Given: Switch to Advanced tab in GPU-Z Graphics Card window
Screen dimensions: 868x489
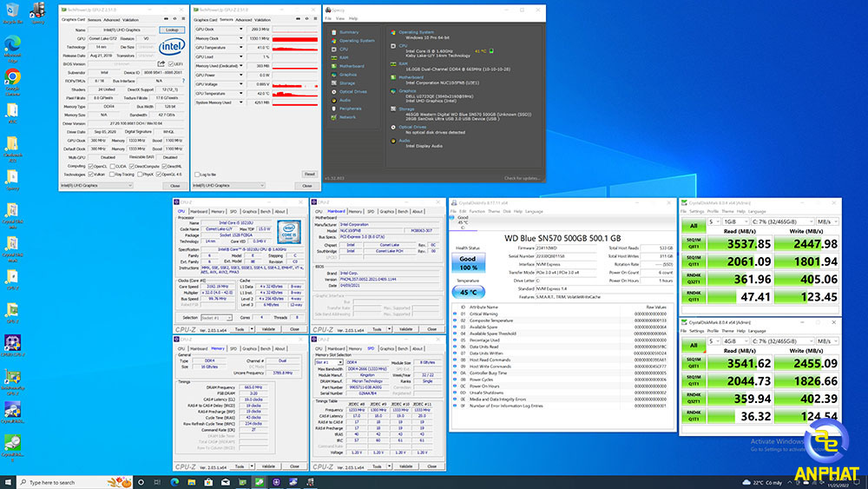Looking at the screenshot, I should (112, 19).
